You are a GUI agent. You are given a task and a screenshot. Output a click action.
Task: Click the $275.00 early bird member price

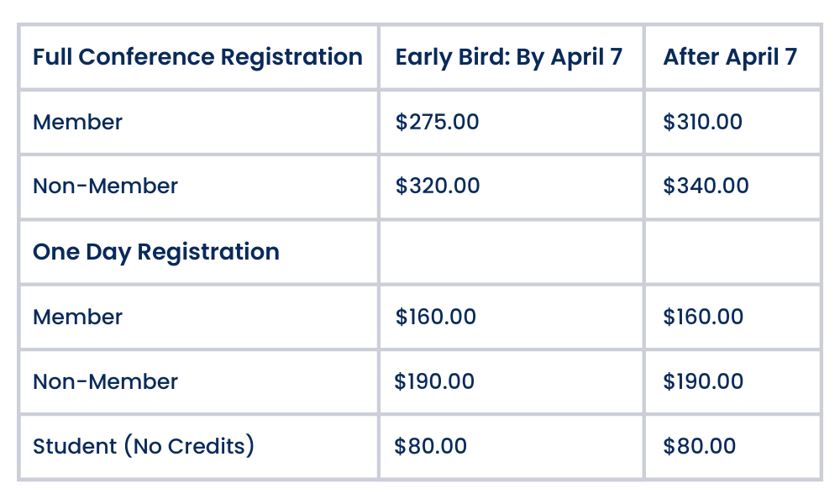(437, 122)
